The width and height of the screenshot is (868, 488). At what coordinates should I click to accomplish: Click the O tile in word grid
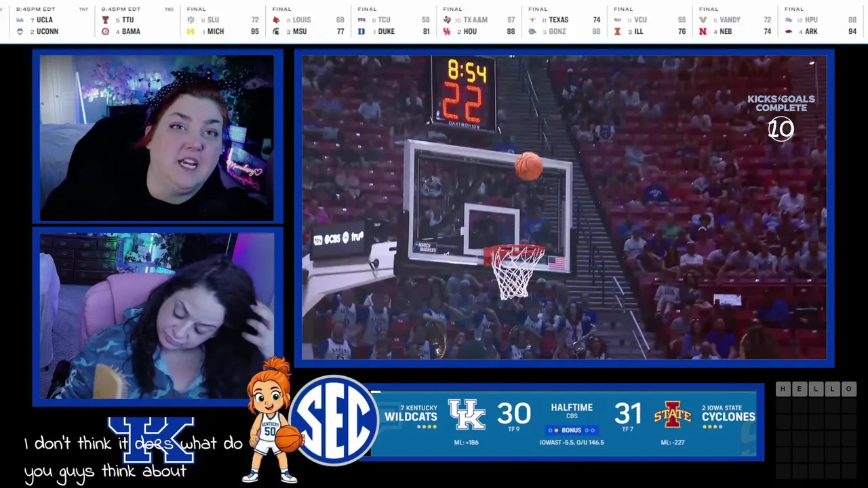848,389
